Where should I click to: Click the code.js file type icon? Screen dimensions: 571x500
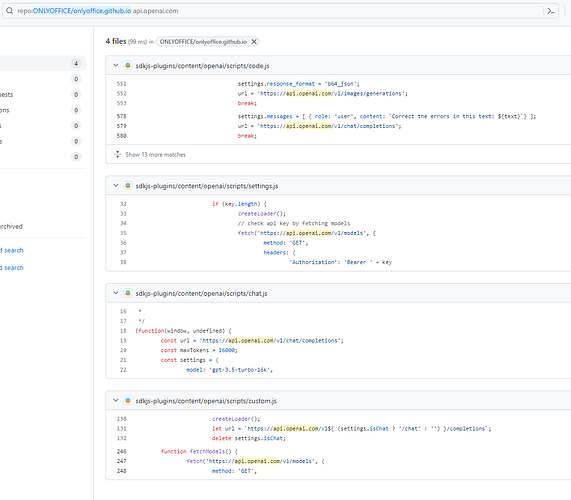point(128,66)
